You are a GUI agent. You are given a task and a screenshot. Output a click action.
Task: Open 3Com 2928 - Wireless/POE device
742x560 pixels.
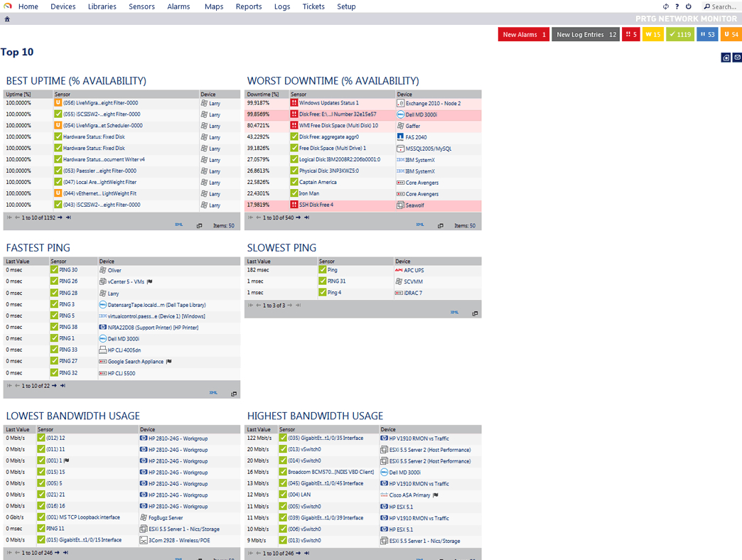point(179,540)
